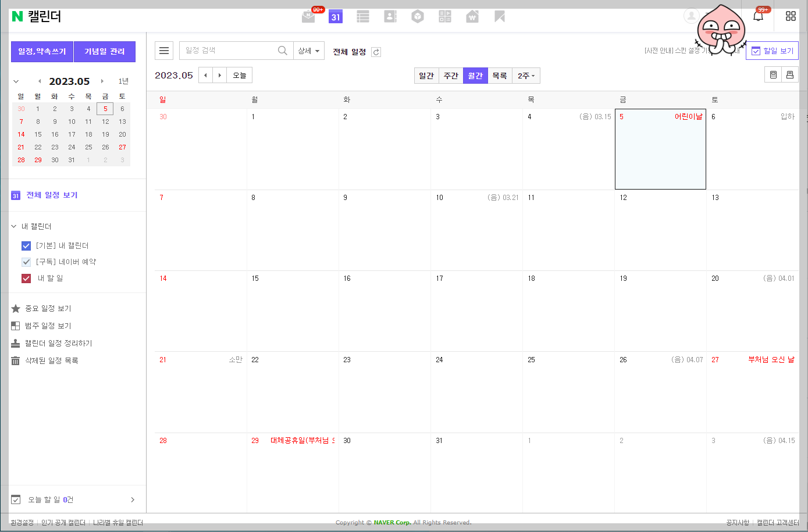Open the Keep bookmark icon in top bar

(500, 16)
